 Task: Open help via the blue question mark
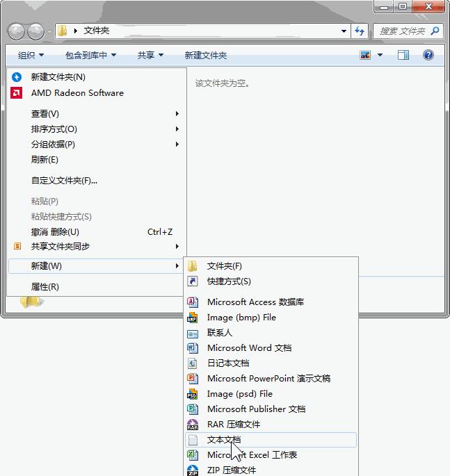(428, 55)
